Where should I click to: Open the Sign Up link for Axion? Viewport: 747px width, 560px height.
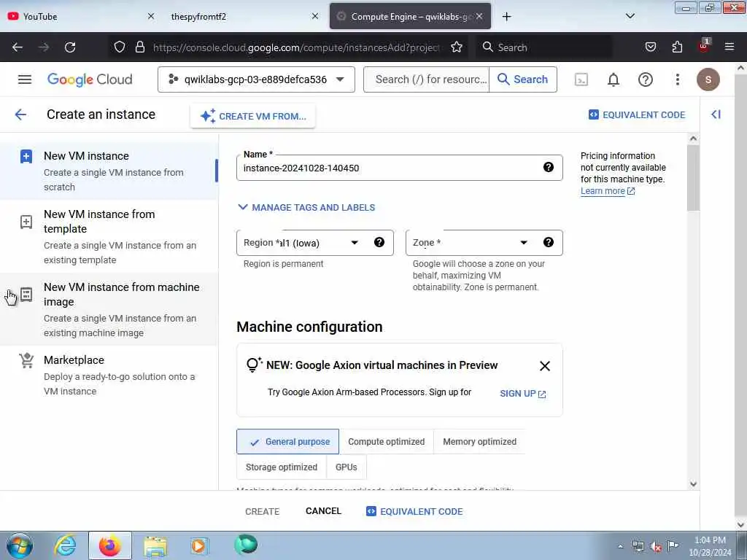(522, 393)
